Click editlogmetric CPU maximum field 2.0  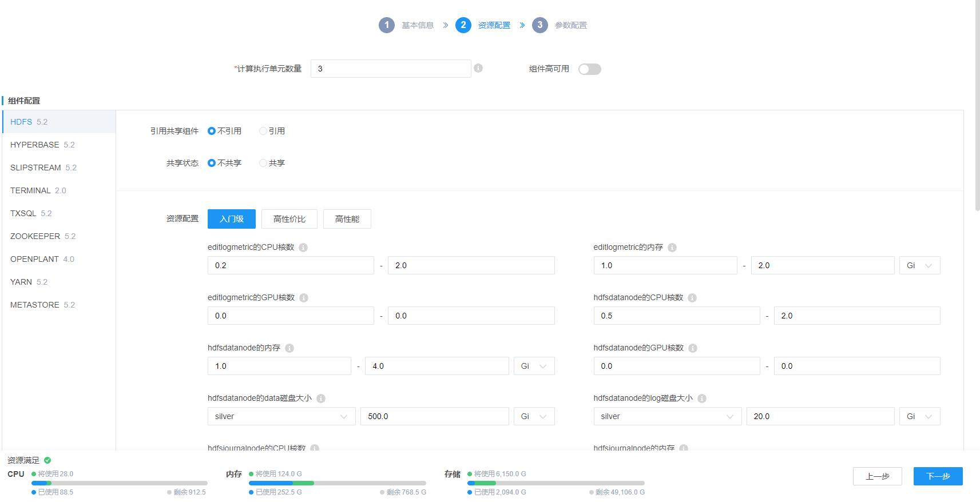point(471,265)
